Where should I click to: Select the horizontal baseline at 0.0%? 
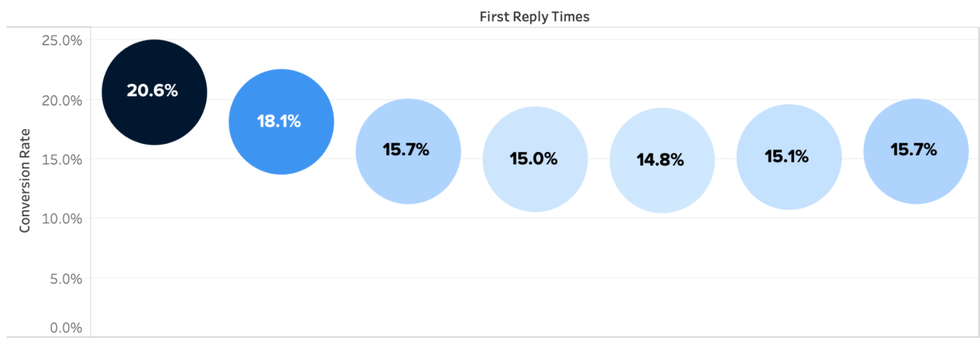point(535,337)
